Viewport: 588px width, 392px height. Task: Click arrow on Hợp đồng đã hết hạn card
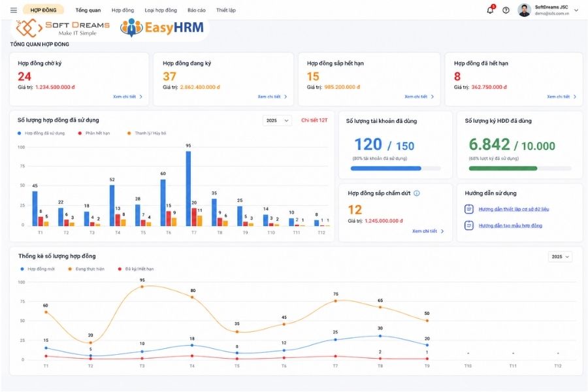(x=575, y=97)
